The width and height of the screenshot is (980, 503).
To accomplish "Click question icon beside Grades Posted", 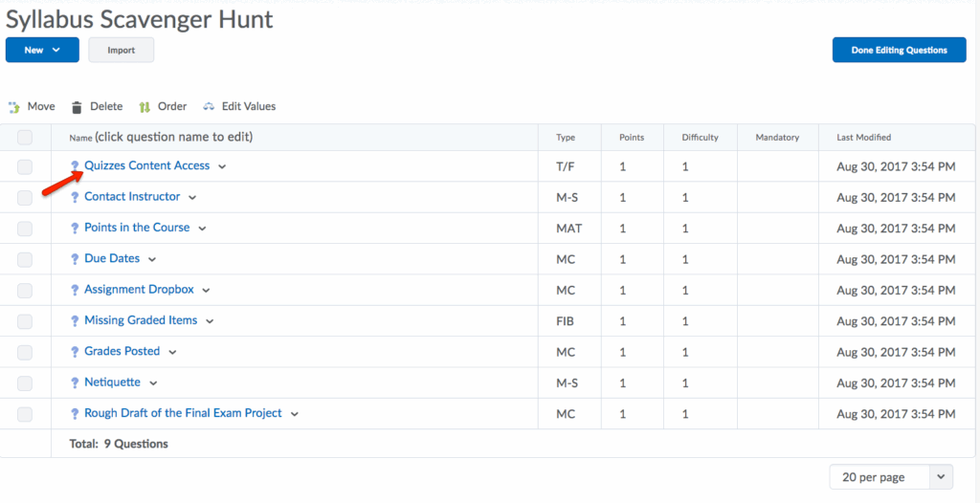I will 75,352.
